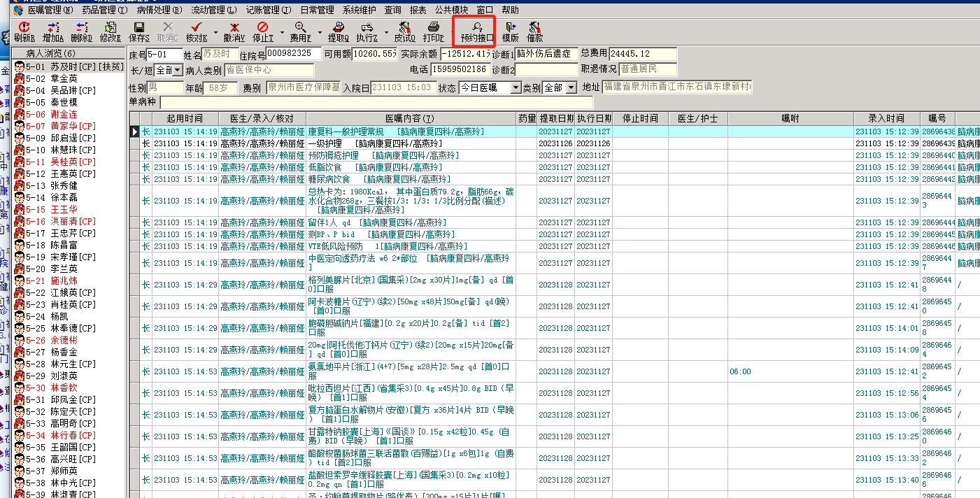Viewport: 980px width, 498px height.
Task: Click the 催款 payment reminder icon
Action: 534,31
